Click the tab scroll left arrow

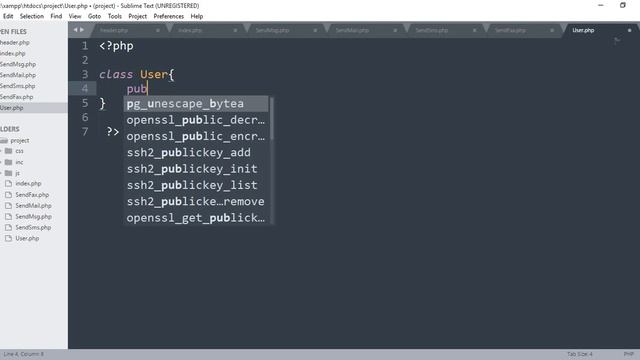(76, 30)
